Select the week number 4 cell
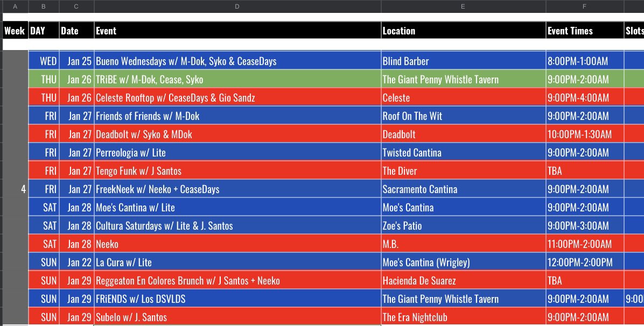This screenshot has height=326, width=644. pos(15,188)
